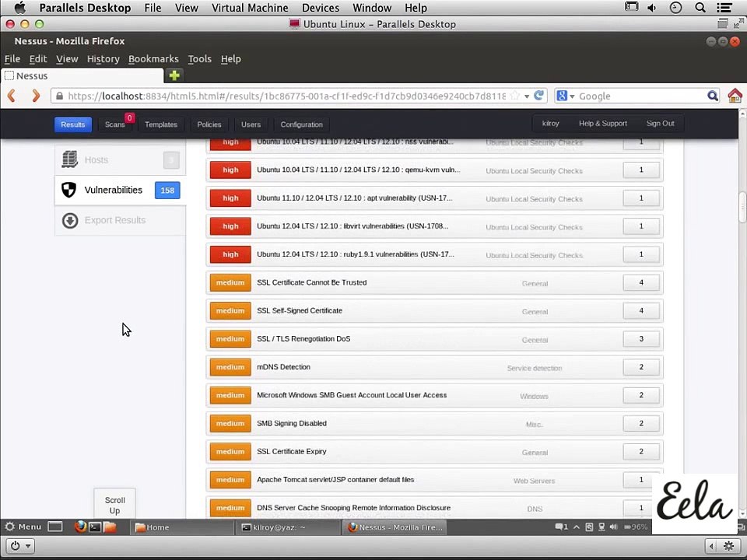Click the Scroll Up button

(x=115, y=505)
